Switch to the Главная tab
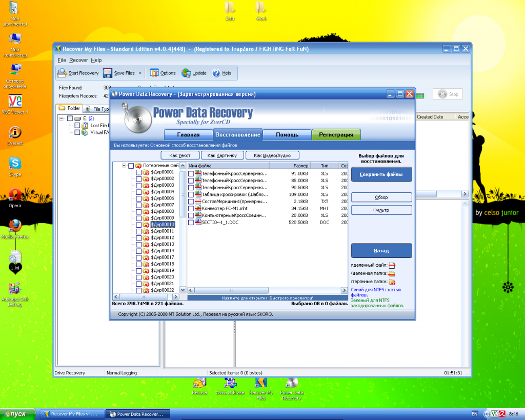Viewport: 525px width, 420px height. pyautogui.click(x=188, y=135)
